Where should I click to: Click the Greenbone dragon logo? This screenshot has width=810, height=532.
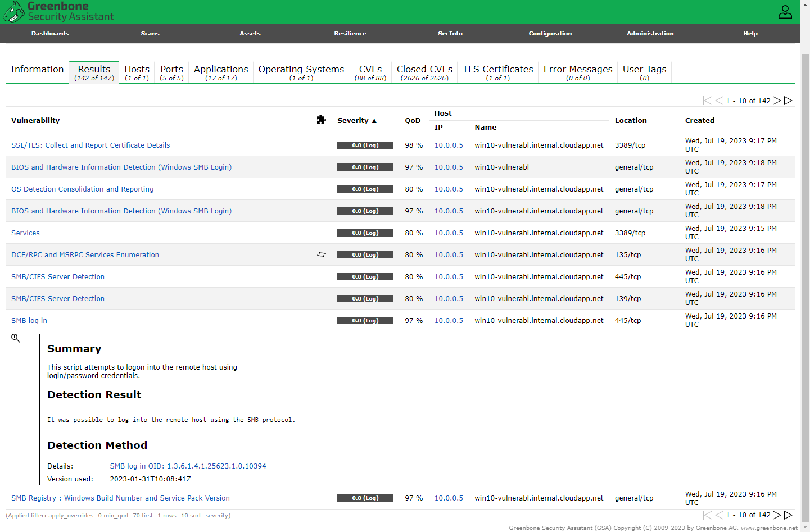(13, 11)
